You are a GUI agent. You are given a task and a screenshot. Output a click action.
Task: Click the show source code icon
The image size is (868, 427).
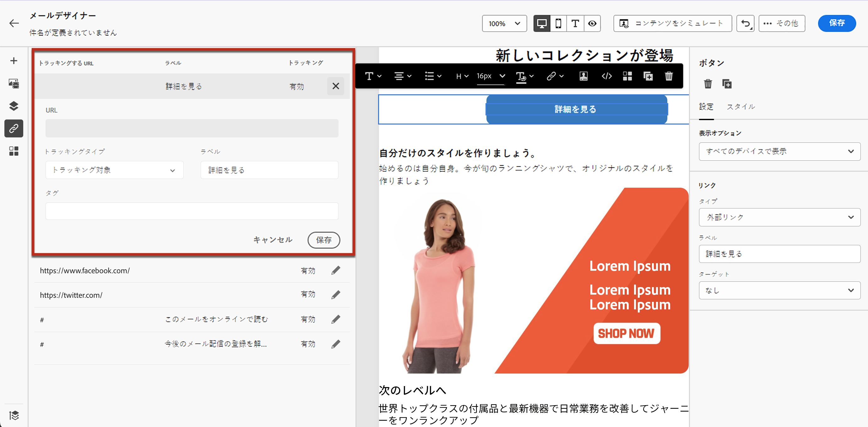pos(606,76)
